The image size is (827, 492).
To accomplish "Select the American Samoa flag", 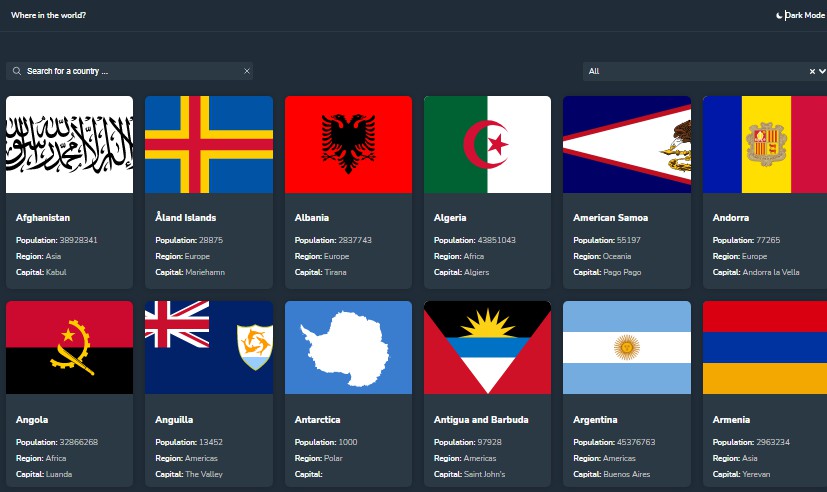I will 627,144.
